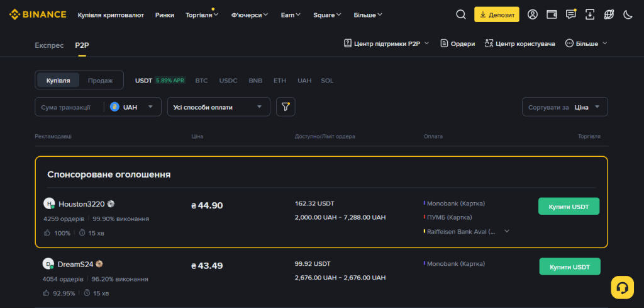
Task: Select the P2P tab
Action: point(82,45)
